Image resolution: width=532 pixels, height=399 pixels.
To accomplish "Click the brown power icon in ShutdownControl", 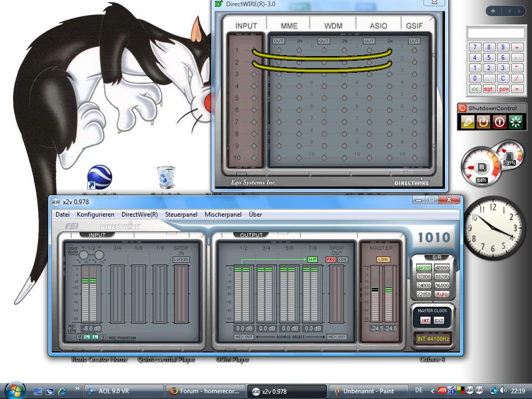I will (x=484, y=122).
